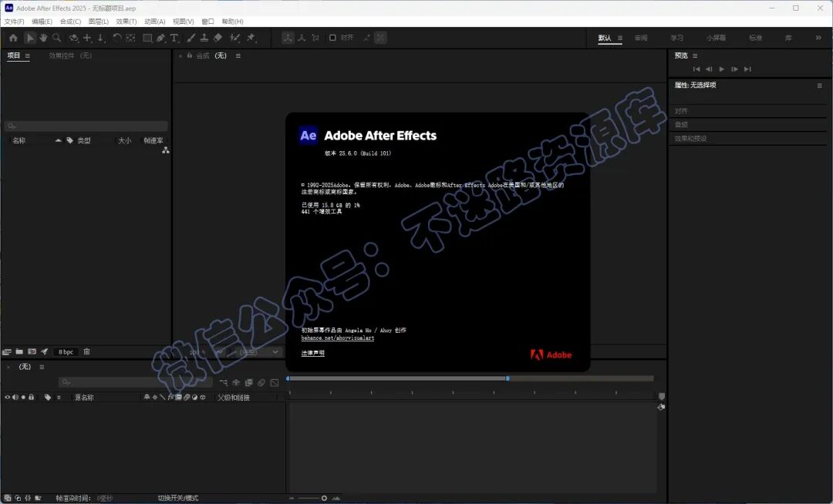Open project flowchart icon under columns
The image size is (833, 504).
pyautogui.click(x=166, y=151)
